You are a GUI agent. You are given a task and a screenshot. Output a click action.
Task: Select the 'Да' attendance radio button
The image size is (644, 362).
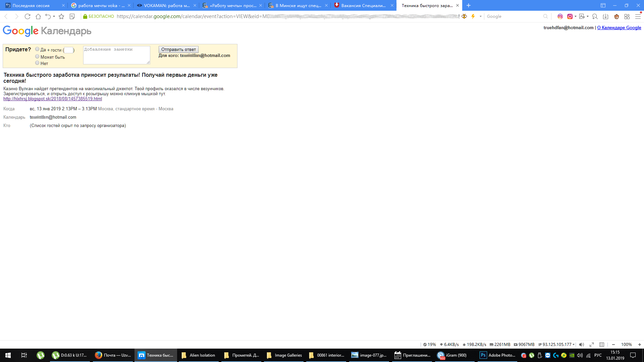pos(37,49)
